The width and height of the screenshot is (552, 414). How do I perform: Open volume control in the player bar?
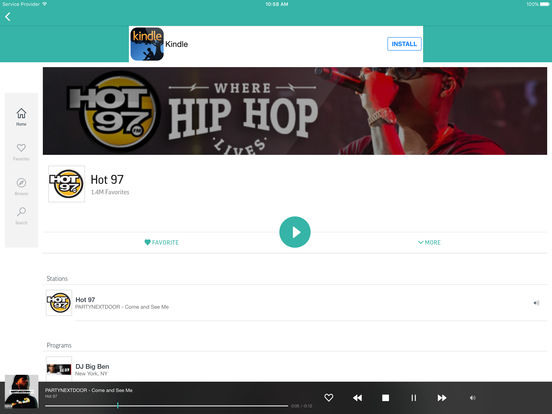(472, 398)
